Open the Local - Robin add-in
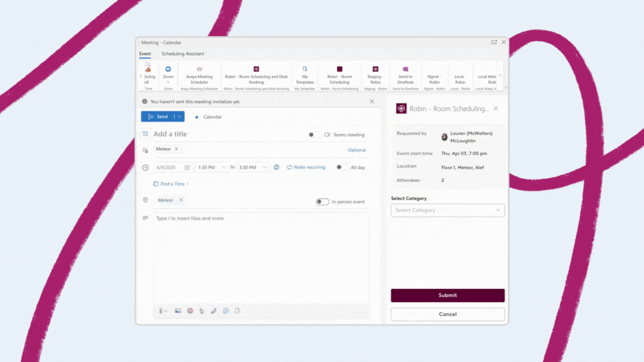 click(x=460, y=79)
